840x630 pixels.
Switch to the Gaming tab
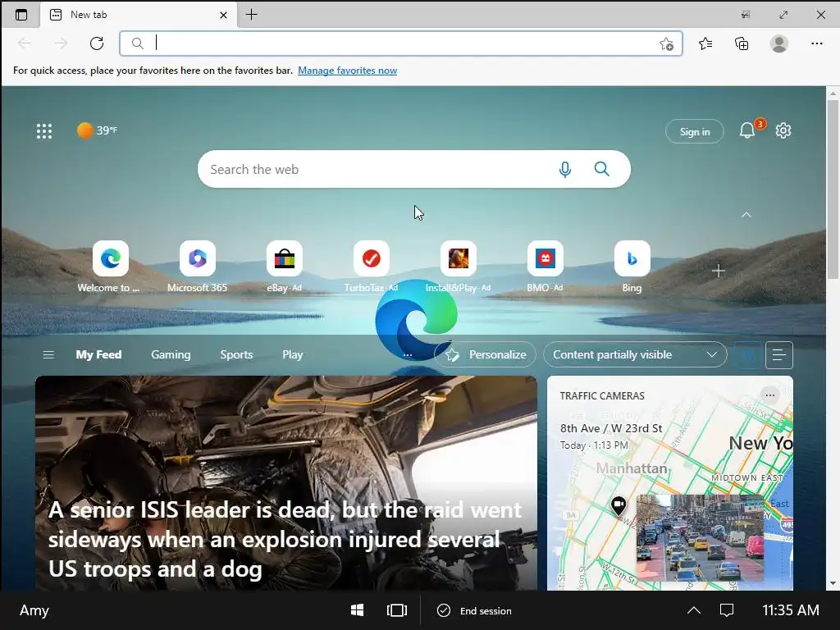click(x=171, y=354)
